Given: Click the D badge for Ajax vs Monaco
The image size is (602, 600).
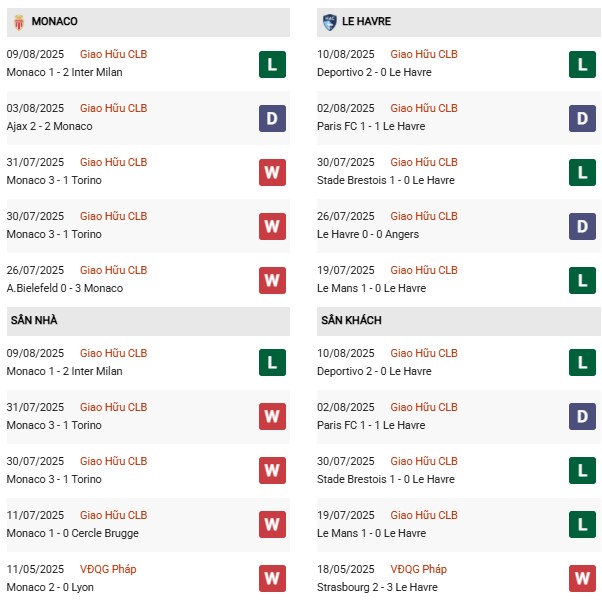Looking at the screenshot, I should click(272, 119).
